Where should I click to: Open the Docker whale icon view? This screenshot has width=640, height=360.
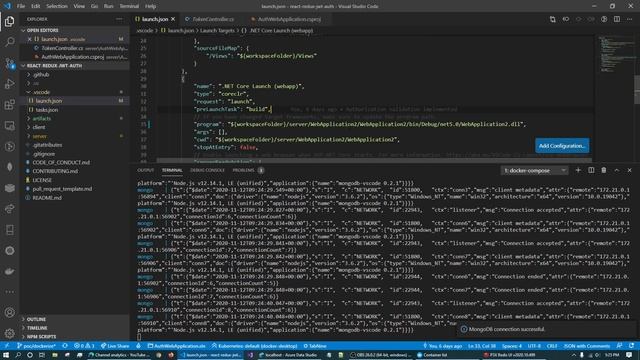coord(9,271)
